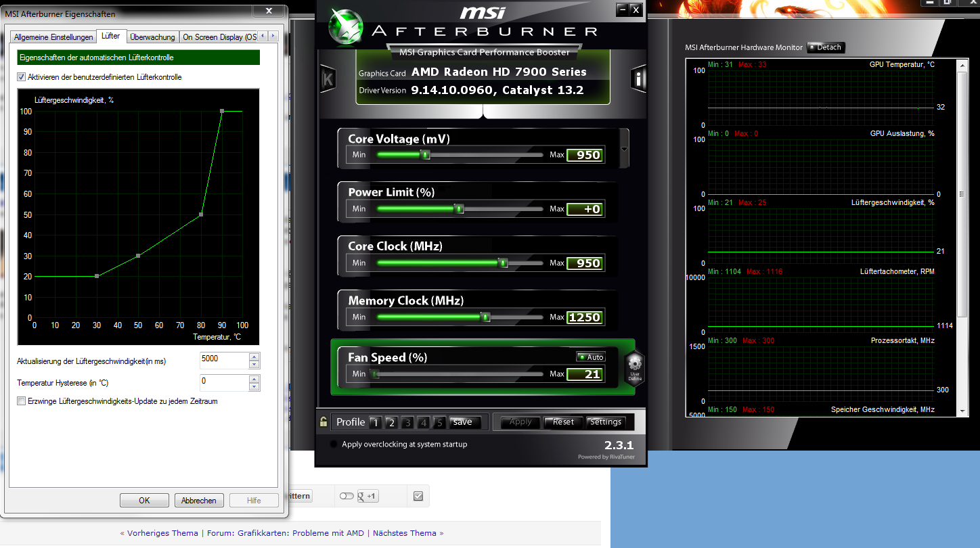Switch to the Überwachung tab
Viewport: 980px width, 548px height.
click(152, 37)
